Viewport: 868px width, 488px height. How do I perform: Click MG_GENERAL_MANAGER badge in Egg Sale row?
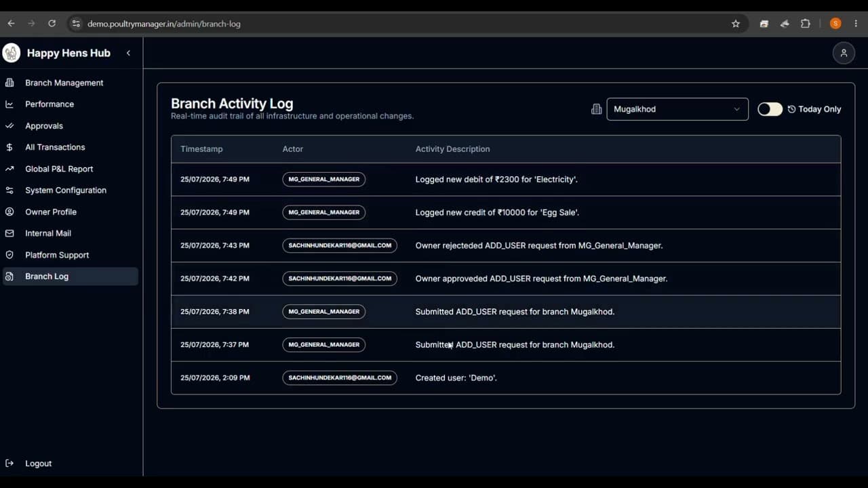pos(324,212)
